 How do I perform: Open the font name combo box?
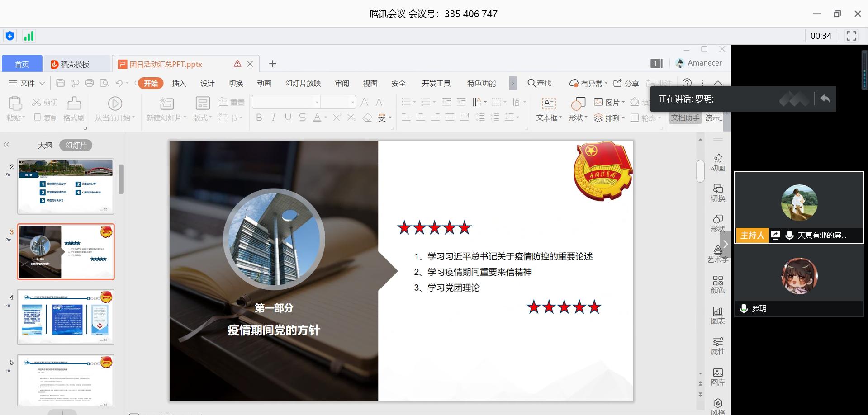tap(286, 102)
